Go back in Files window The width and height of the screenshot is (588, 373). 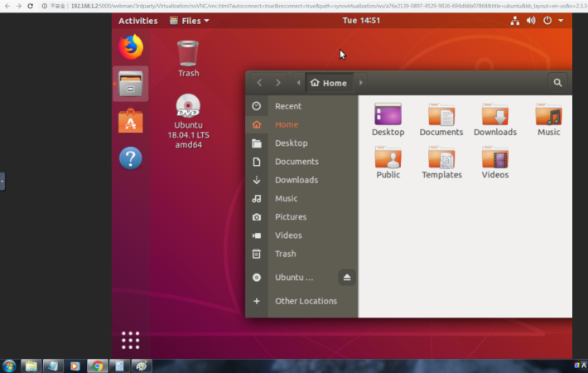click(259, 83)
